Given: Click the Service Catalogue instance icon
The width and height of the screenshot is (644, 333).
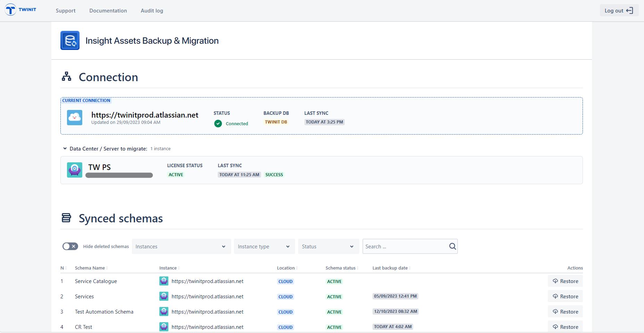Looking at the screenshot, I should tap(164, 281).
